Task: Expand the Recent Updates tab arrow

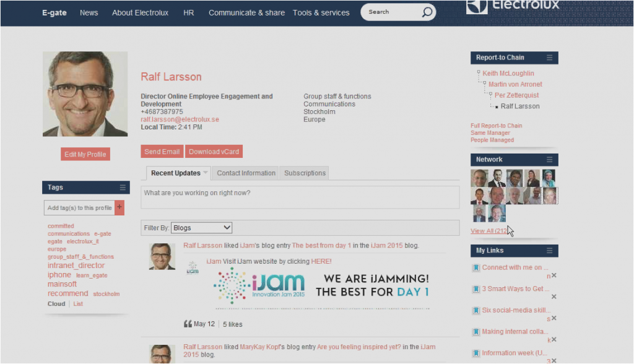Action: [206, 173]
